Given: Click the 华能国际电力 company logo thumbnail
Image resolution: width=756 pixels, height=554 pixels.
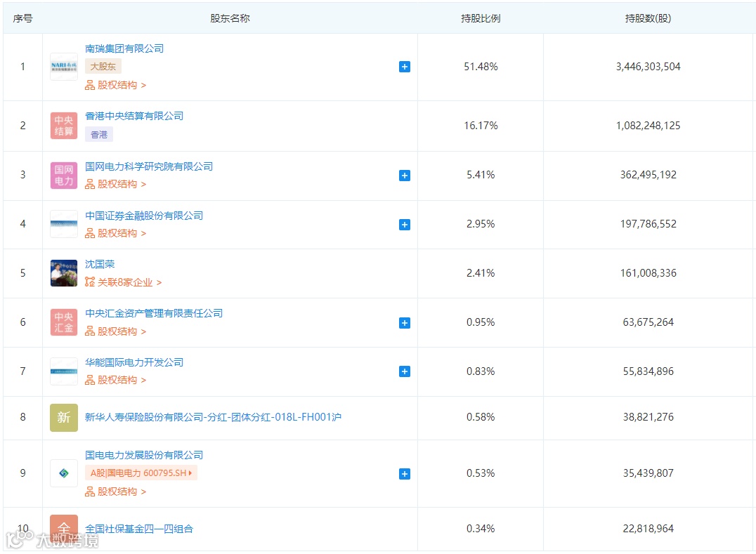Looking at the screenshot, I should pos(64,371).
